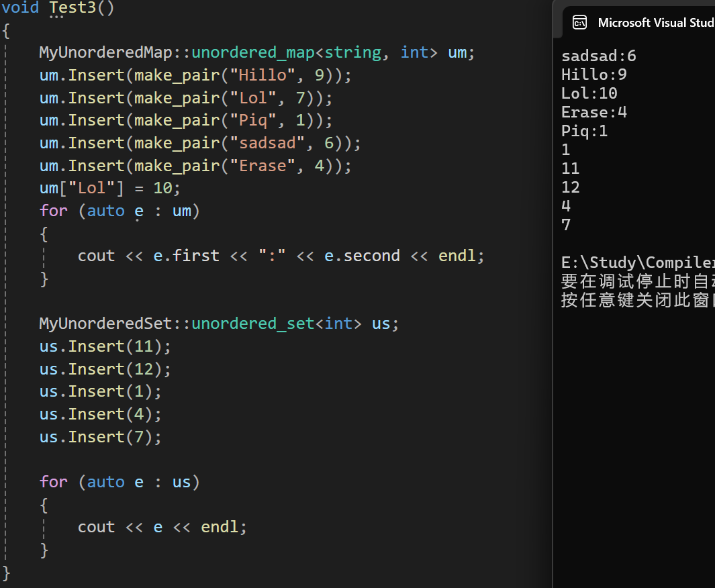Screen dimensions: 715x588
Task: Click the "cout << e << endl" statement
Action: (x=162, y=527)
